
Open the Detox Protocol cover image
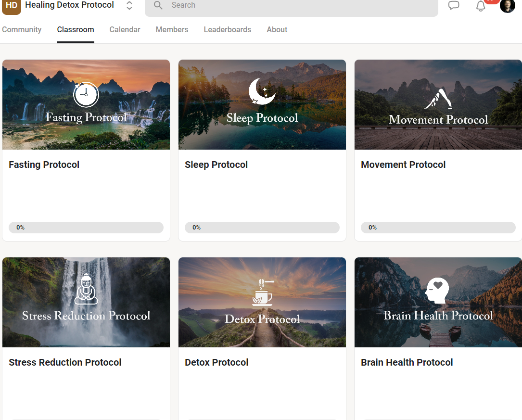[x=262, y=302]
